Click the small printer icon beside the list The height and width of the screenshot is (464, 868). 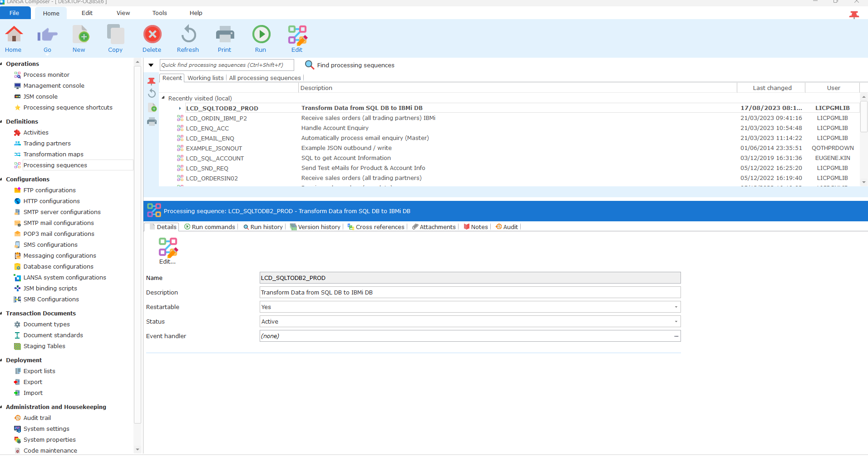point(152,121)
